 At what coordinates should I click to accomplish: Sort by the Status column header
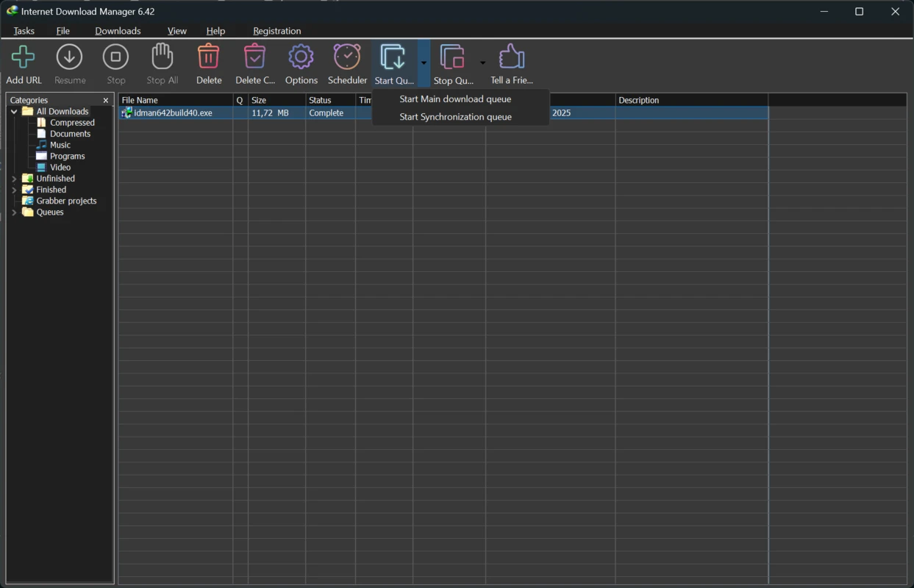coord(331,100)
